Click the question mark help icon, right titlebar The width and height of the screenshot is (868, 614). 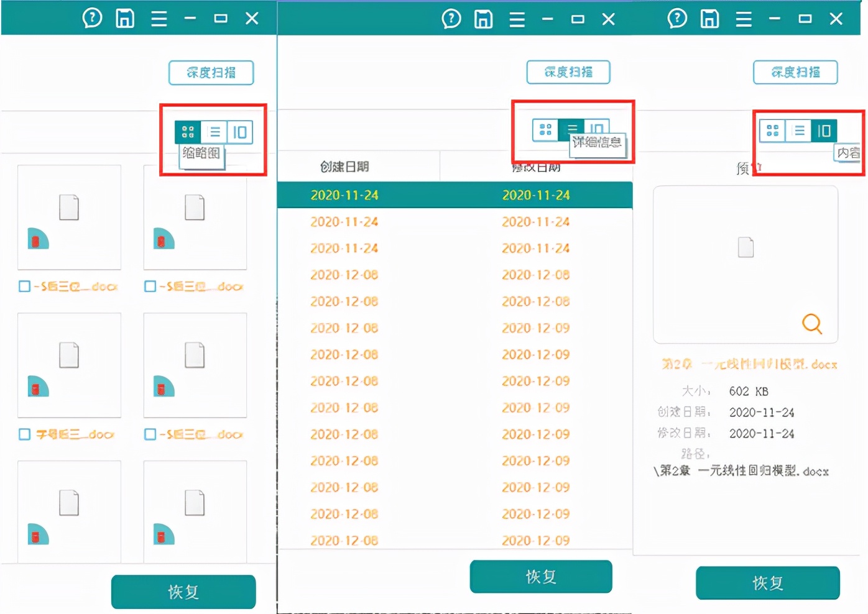676,19
